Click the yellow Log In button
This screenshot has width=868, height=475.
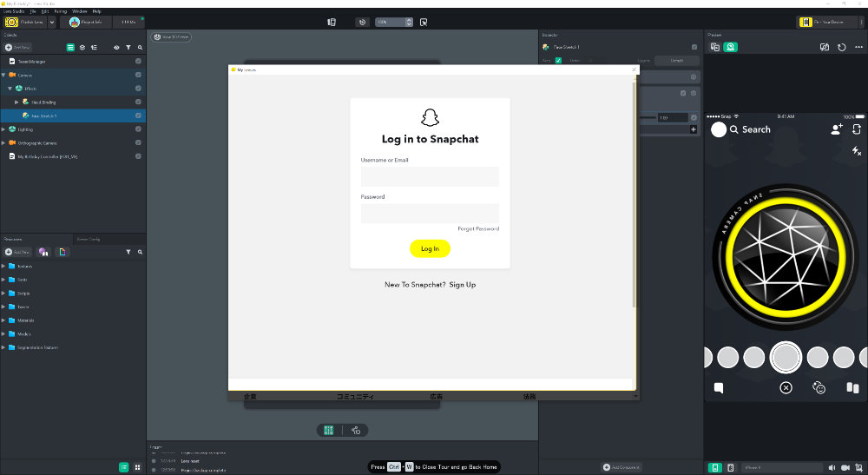click(x=430, y=248)
